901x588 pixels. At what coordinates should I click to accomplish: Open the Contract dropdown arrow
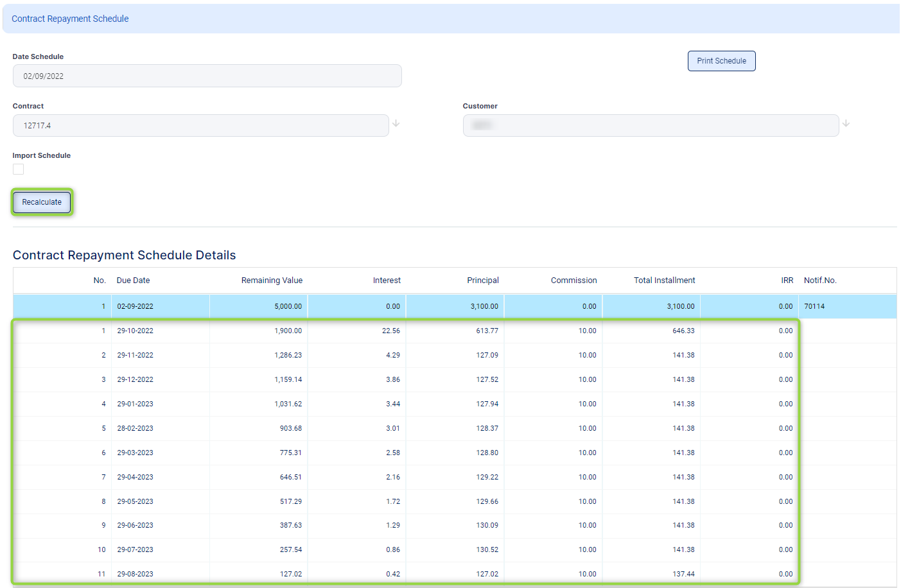point(396,123)
